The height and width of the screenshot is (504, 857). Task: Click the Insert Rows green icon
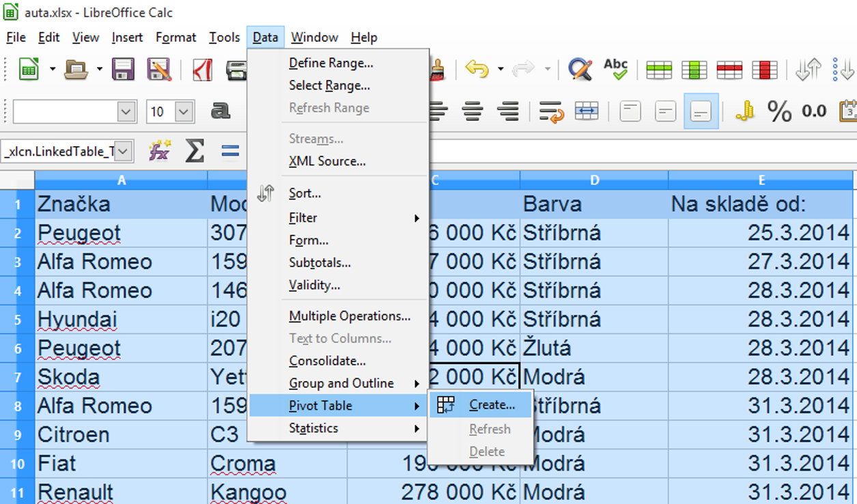659,69
